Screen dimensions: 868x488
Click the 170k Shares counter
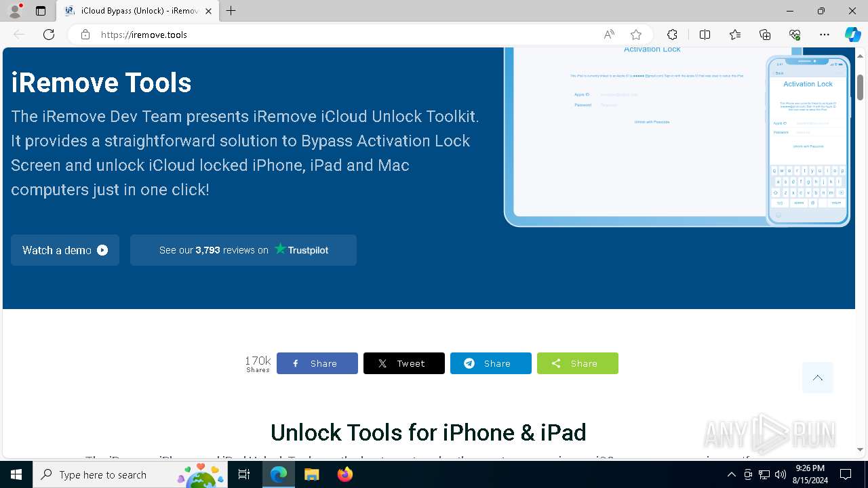pyautogui.click(x=258, y=363)
